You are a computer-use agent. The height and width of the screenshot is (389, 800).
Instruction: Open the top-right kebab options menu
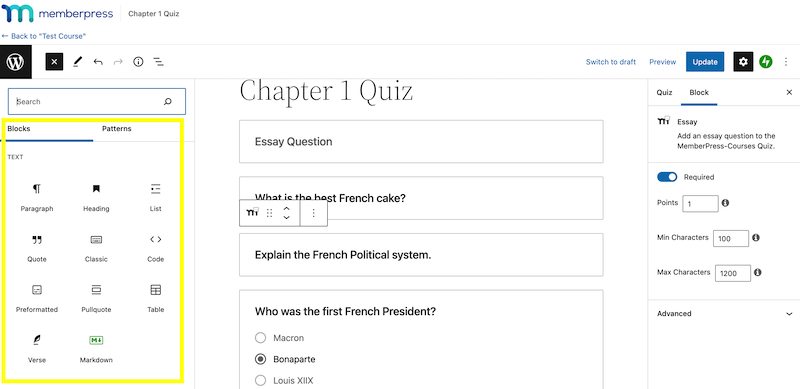point(786,62)
